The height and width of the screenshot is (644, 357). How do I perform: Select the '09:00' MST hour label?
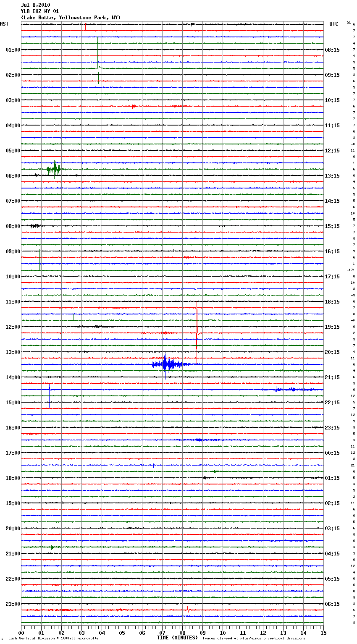pos(13,251)
